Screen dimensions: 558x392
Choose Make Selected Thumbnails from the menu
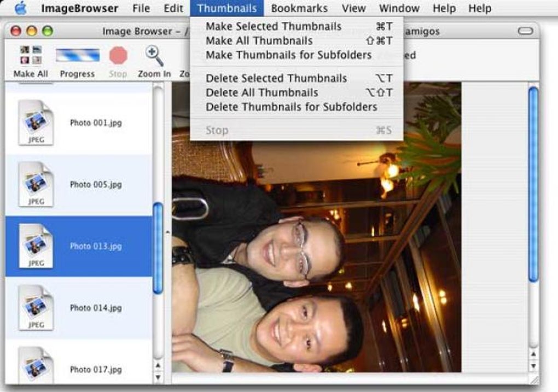click(x=272, y=26)
